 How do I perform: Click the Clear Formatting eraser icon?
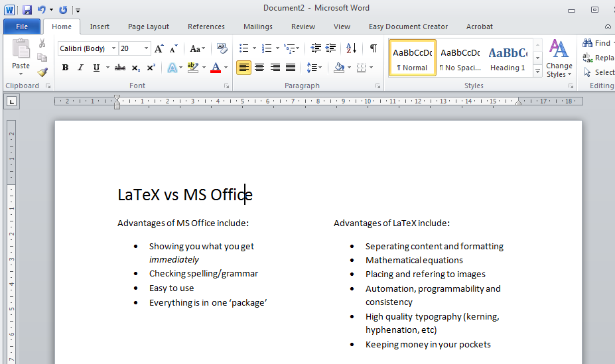click(x=222, y=48)
